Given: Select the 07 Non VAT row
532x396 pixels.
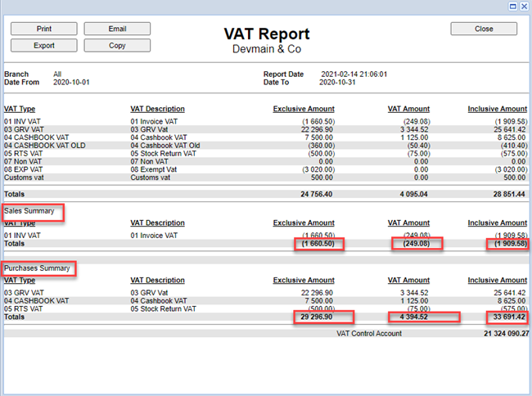Looking at the screenshot, I should pyautogui.click(x=22, y=161).
